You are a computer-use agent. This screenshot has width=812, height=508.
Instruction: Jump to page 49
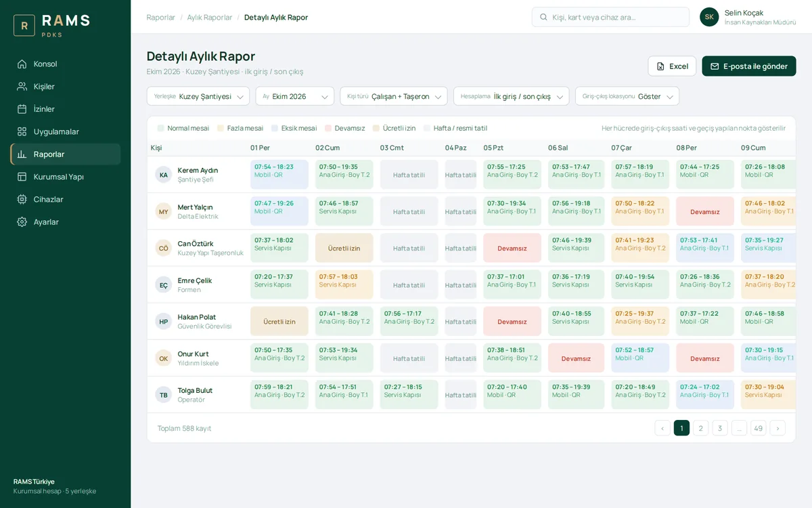(x=759, y=428)
